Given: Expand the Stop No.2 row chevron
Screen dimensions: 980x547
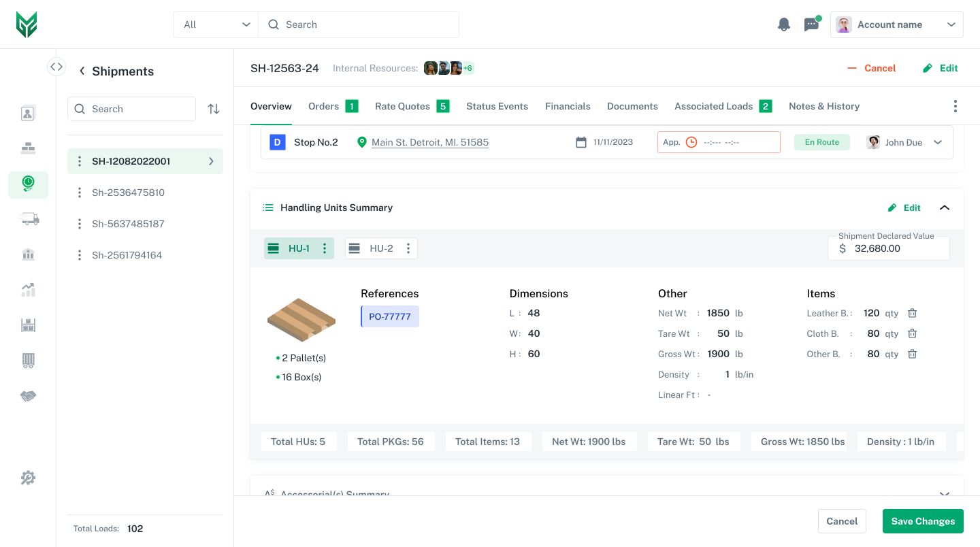Looking at the screenshot, I should point(938,142).
